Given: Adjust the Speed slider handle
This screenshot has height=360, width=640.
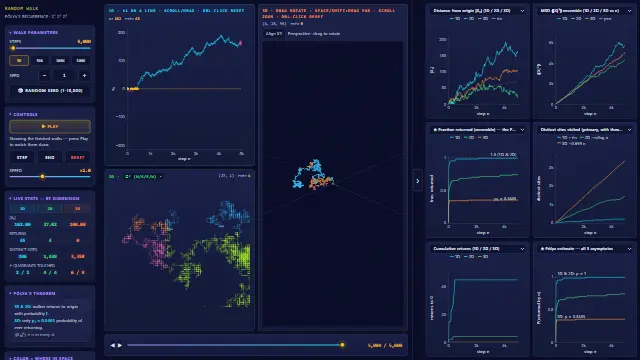Looking at the screenshot, I should 42,177.
